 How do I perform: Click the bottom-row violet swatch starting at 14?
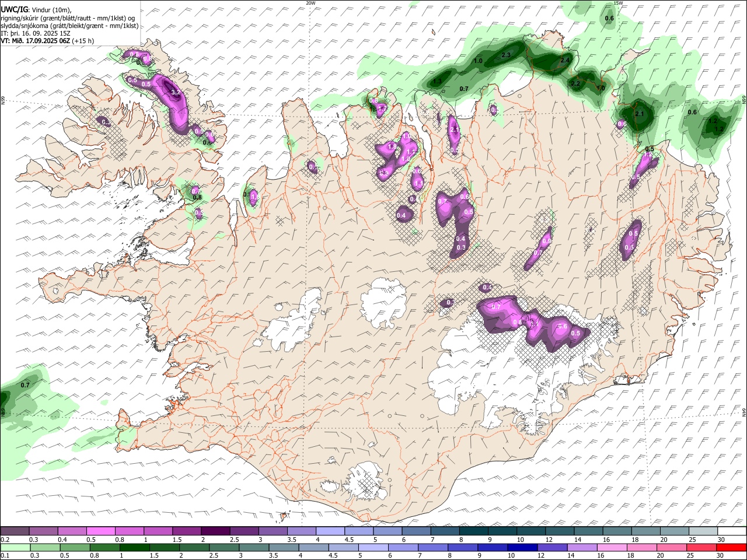click(582, 548)
